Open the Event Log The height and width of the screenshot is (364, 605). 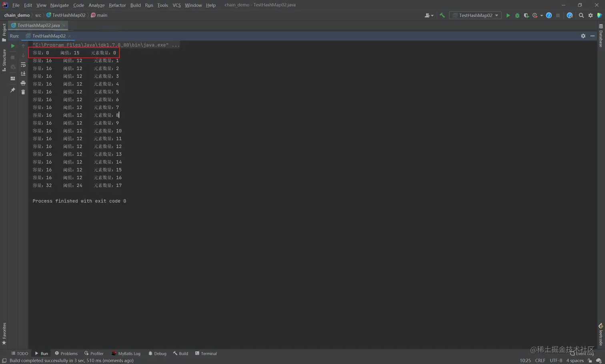[x=582, y=354]
